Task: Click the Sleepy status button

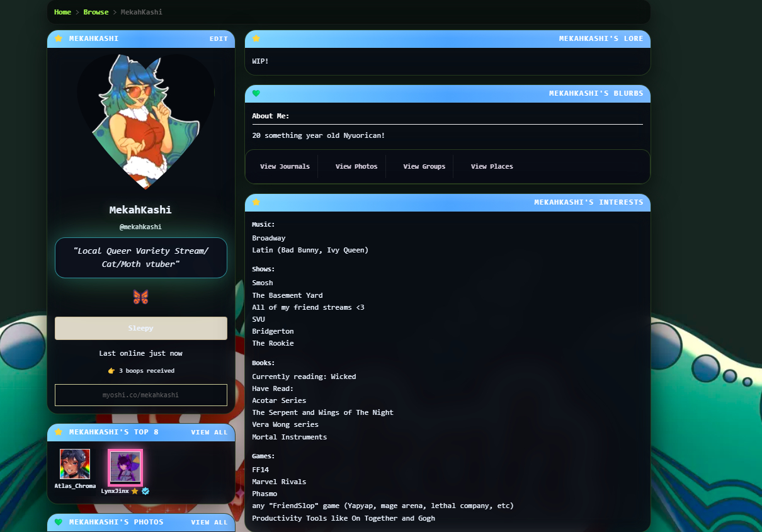Action: (x=141, y=328)
